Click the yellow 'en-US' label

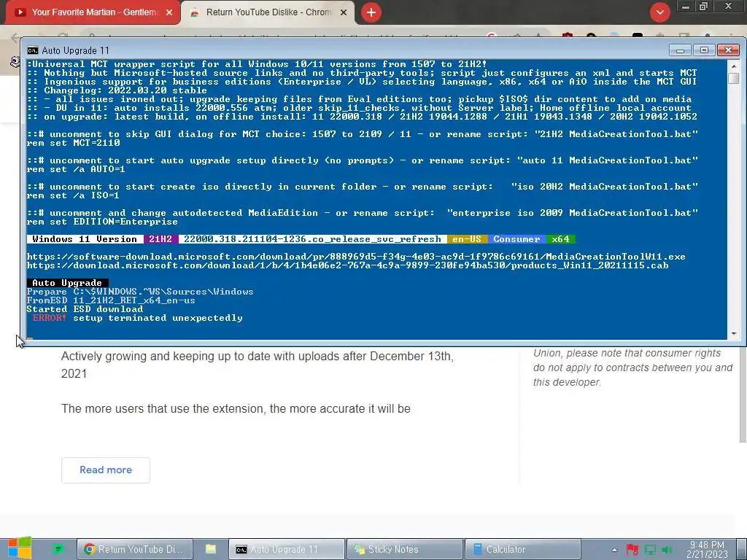point(467,239)
